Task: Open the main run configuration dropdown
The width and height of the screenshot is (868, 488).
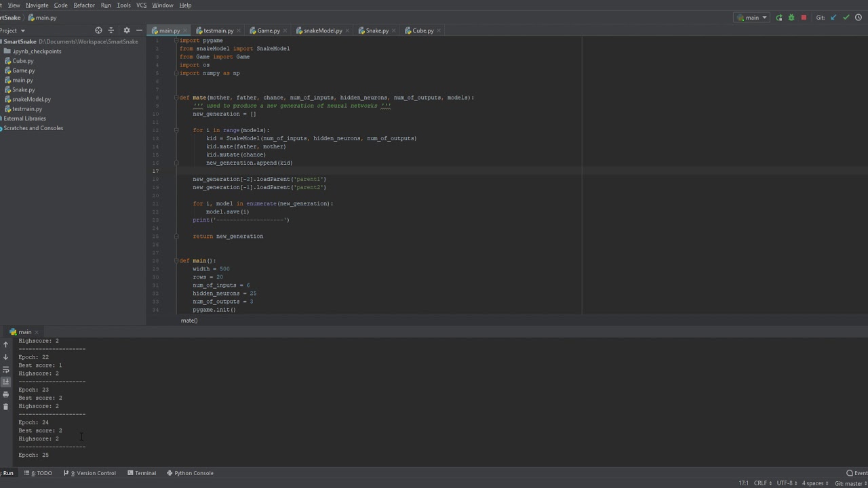Action: pos(752,18)
